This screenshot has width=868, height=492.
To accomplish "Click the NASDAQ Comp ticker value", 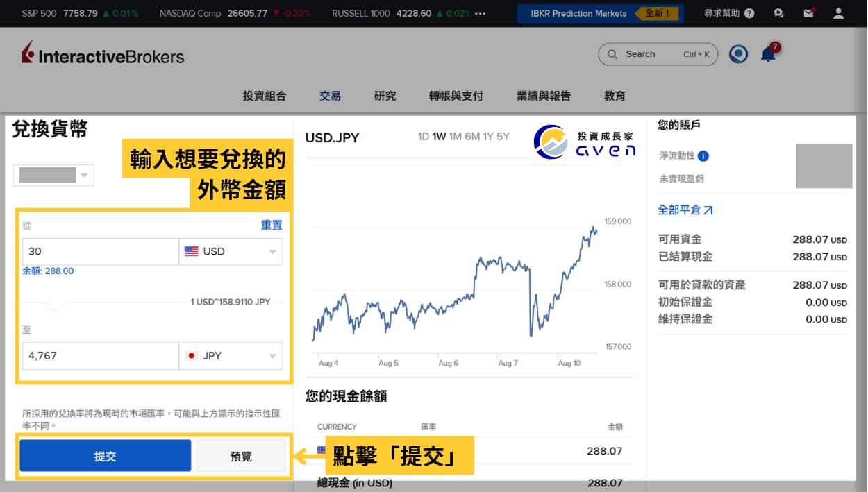I will pos(247,13).
